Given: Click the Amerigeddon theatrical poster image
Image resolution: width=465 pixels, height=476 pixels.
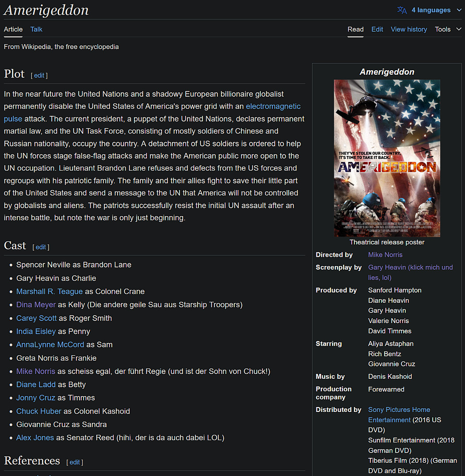Looking at the screenshot, I should click(387, 158).
